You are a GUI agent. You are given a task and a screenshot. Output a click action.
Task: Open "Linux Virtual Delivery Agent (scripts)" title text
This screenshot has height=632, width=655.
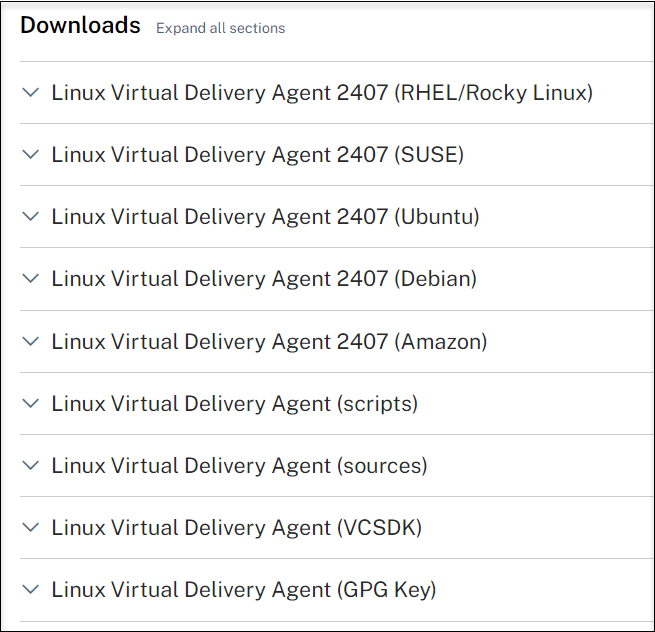[x=235, y=404]
